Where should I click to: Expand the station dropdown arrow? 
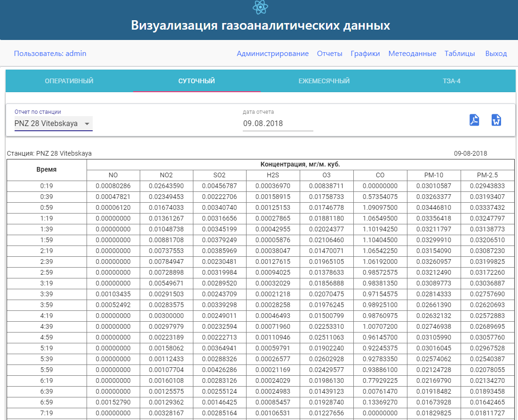click(87, 124)
